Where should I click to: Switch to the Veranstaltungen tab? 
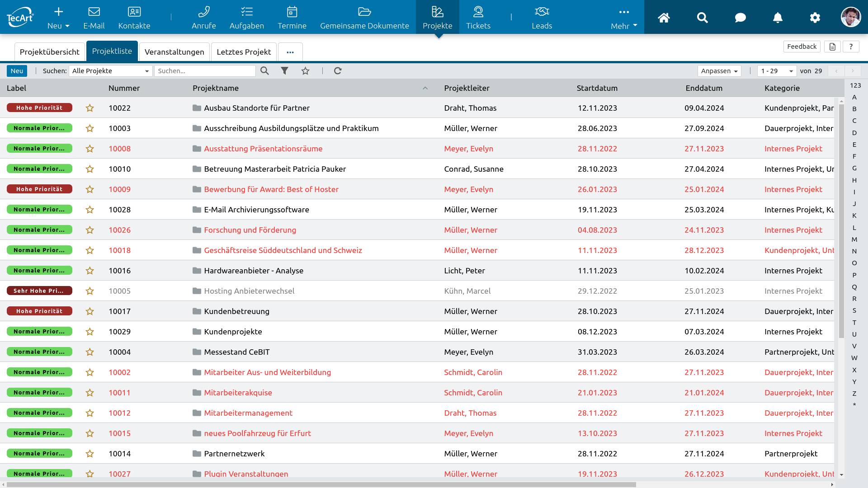[174, 52]
